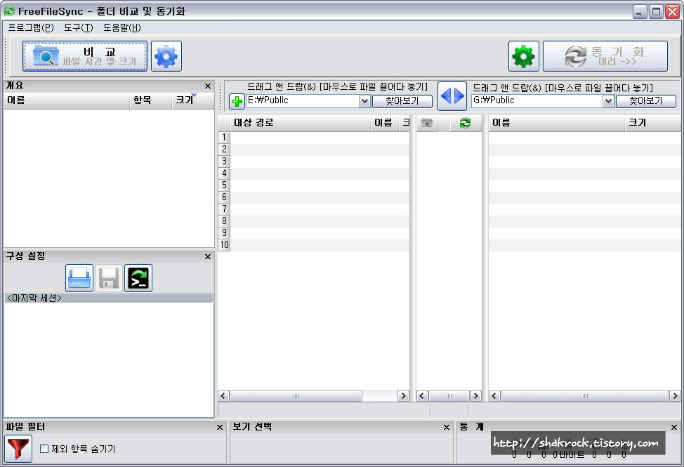
Task: Click right grid 크기 column header
Action: pyautogui.click(x=652, y=123)
